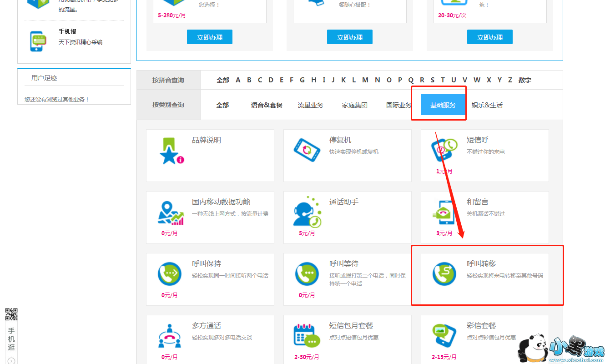Click the description 点对点彩信包月优惠
The width and height of the screenshot is (605, 364).
pyautogui.click(x=491, y=338)
